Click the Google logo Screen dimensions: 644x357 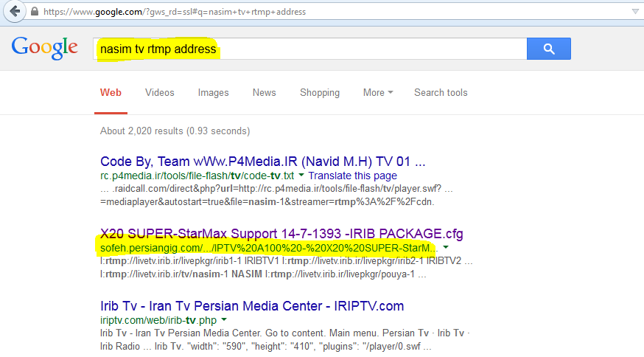pyautogui.click(x=44, y=48)
